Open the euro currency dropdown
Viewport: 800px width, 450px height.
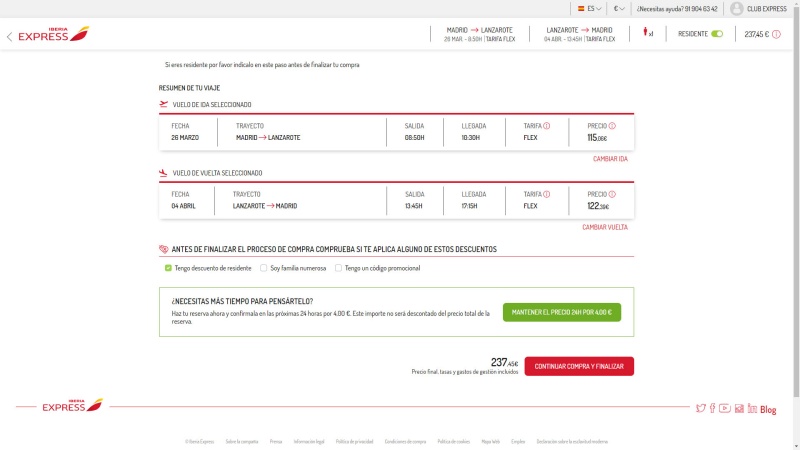[x=619, y=8]
